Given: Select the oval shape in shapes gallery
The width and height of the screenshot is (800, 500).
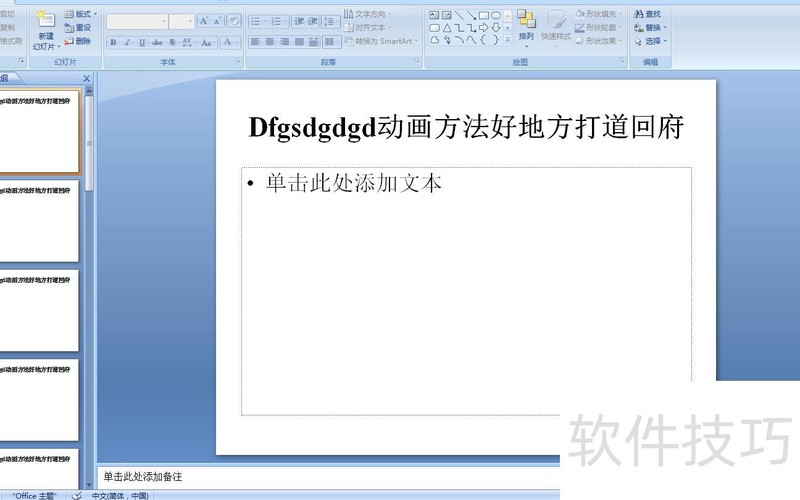Looking at the screenshot, I should click(x=496, y=15).
